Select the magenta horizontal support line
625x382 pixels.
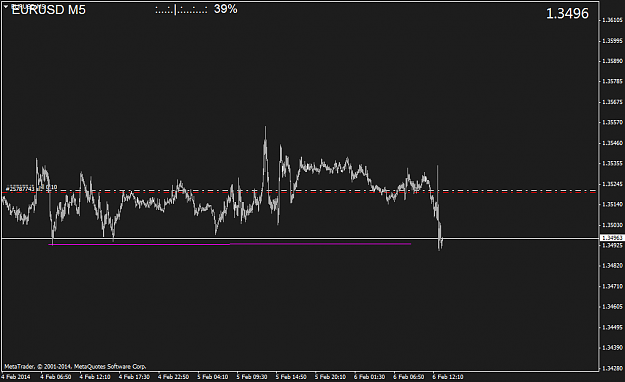(230, 244)
